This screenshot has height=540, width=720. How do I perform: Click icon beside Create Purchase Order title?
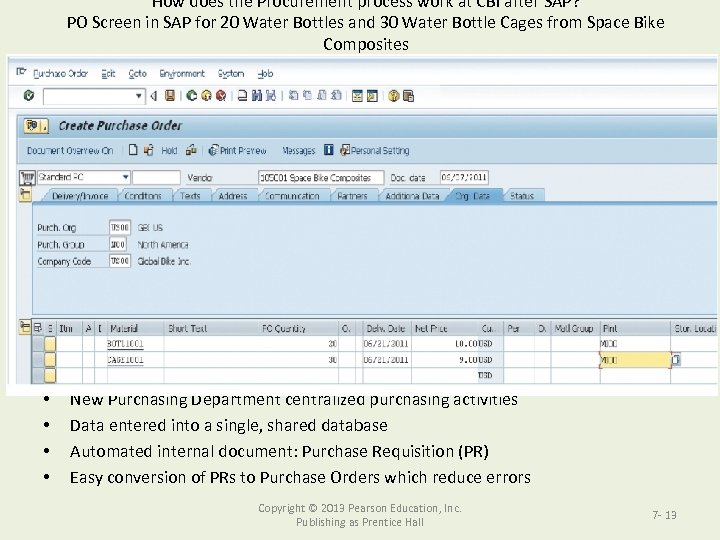[36, 125]
